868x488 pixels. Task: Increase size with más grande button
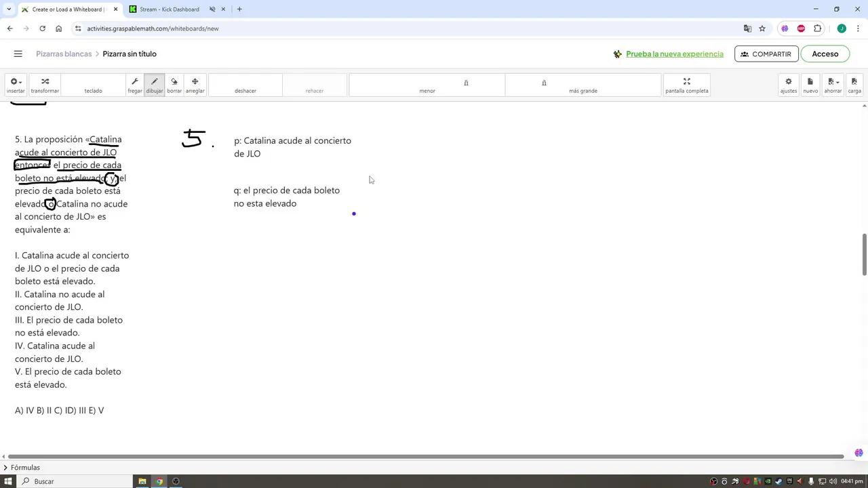coord(583,85)
